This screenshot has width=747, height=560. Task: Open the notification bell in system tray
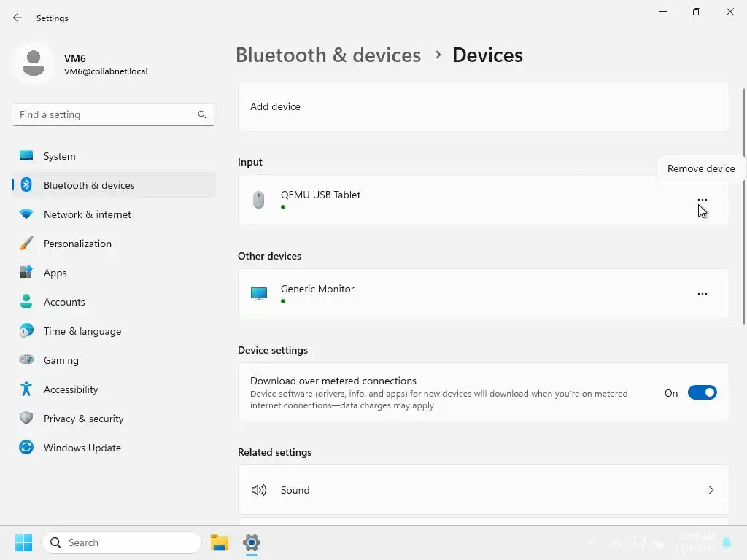pyautogui.click(x=727, y=542)
